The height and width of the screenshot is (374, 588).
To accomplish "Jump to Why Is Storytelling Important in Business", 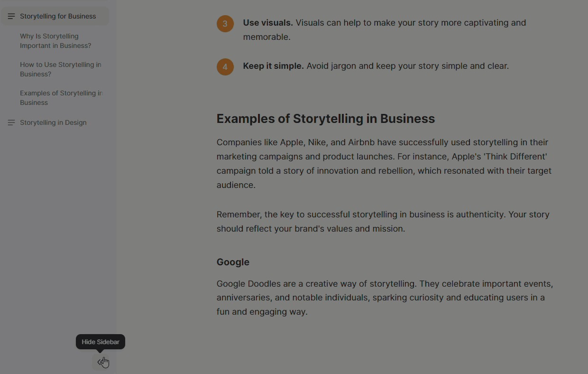I will point(55,41).
